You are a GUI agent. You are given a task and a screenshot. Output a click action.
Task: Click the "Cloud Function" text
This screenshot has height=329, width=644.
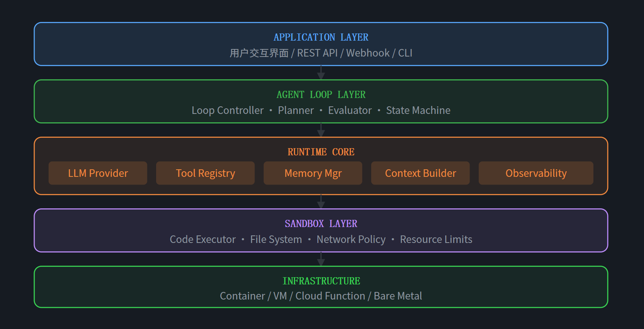[330, 296]
